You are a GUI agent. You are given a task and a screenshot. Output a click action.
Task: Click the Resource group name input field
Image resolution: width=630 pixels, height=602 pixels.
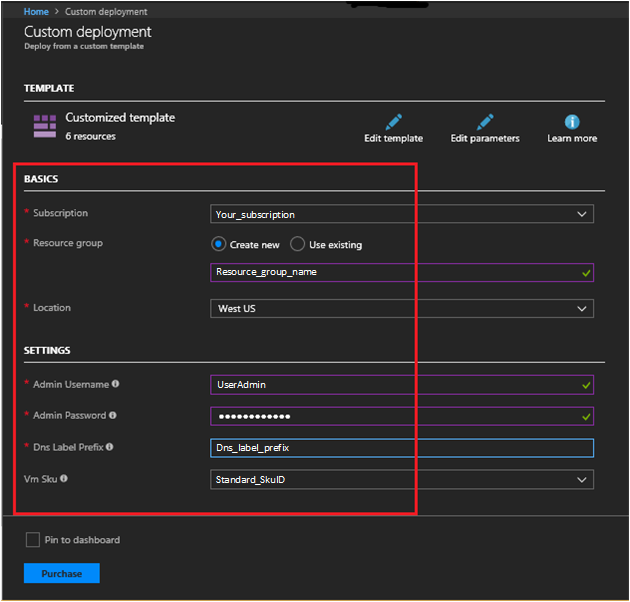point(402,272)
